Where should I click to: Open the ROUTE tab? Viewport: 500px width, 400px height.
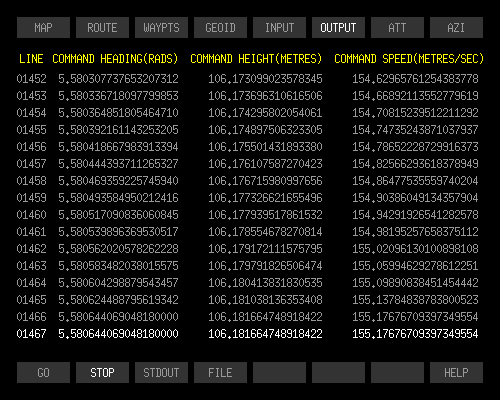102,27
